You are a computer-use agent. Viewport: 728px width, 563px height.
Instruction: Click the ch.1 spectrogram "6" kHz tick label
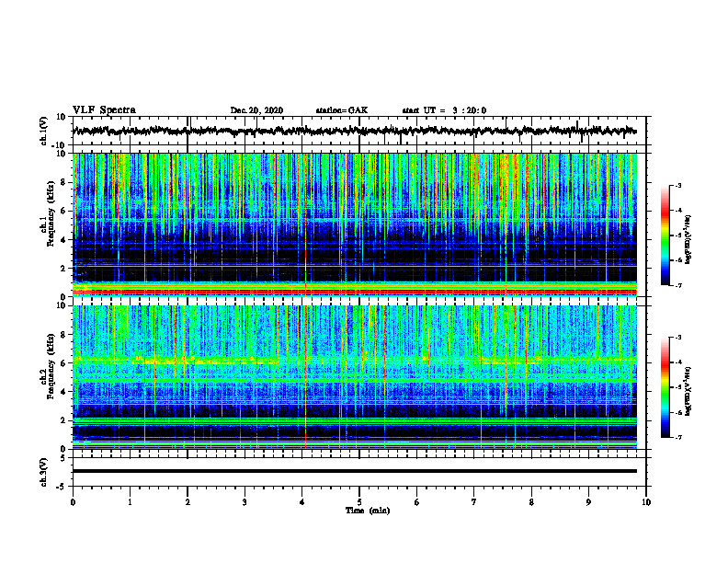[x=64, y=212]
